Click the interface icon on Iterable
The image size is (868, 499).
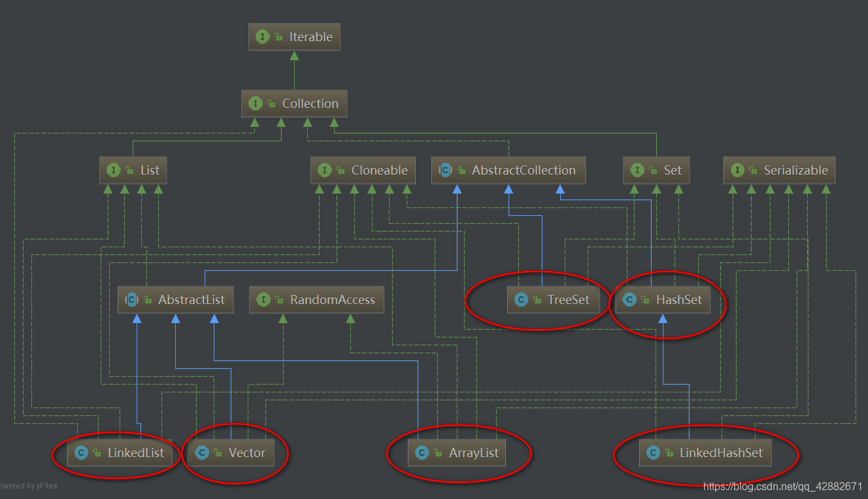click(x=263, y=37)
